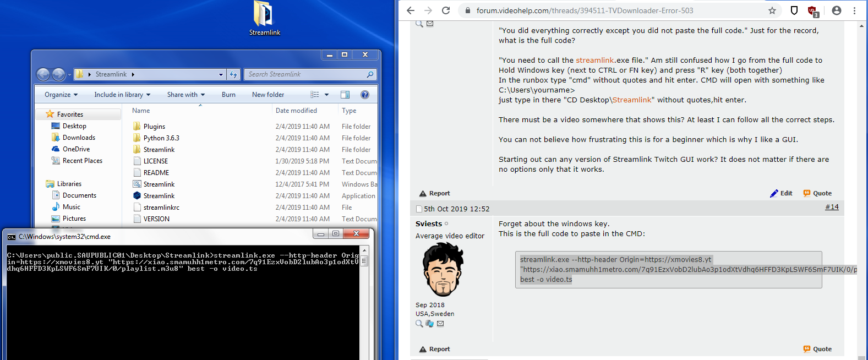Bookmark this page with the star icon
Viewport: 868px width, 360px height.
point(772,10)
